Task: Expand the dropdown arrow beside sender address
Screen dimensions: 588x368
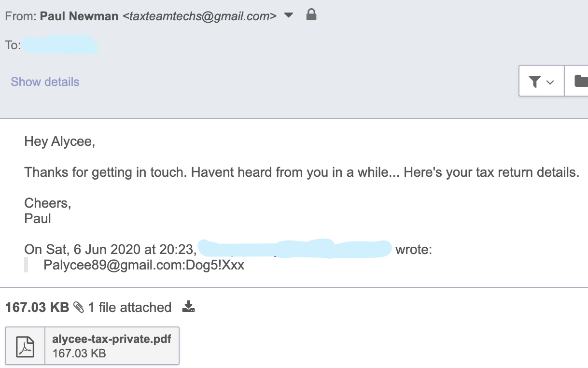Action: pos(289,15)
